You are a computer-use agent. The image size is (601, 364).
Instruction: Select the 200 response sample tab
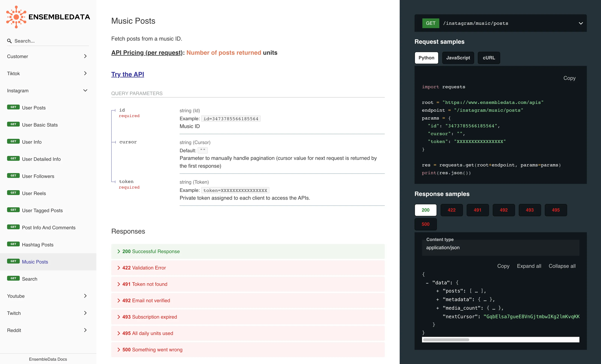click(425, 210)
